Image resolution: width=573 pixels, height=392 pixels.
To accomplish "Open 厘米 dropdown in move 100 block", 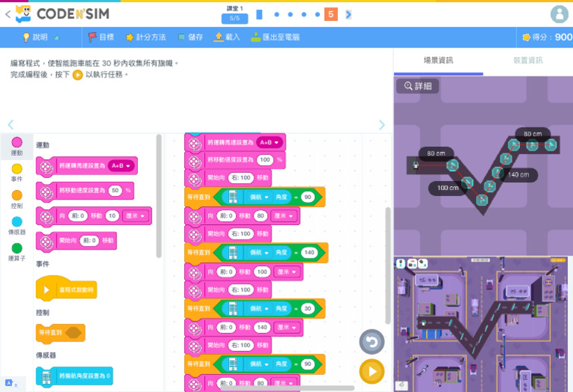I will [286, 272].
